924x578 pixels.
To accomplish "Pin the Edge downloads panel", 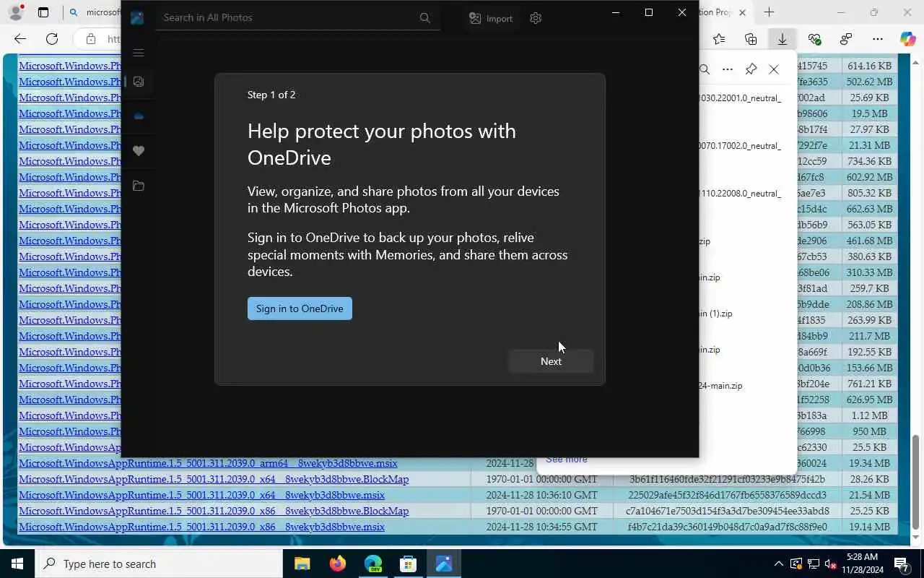I will coord(751,69).
